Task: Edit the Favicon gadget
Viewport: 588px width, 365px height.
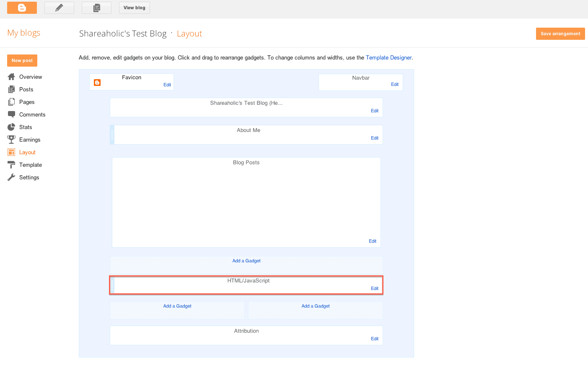Action: pyautogui.click(x=167, y=85)
